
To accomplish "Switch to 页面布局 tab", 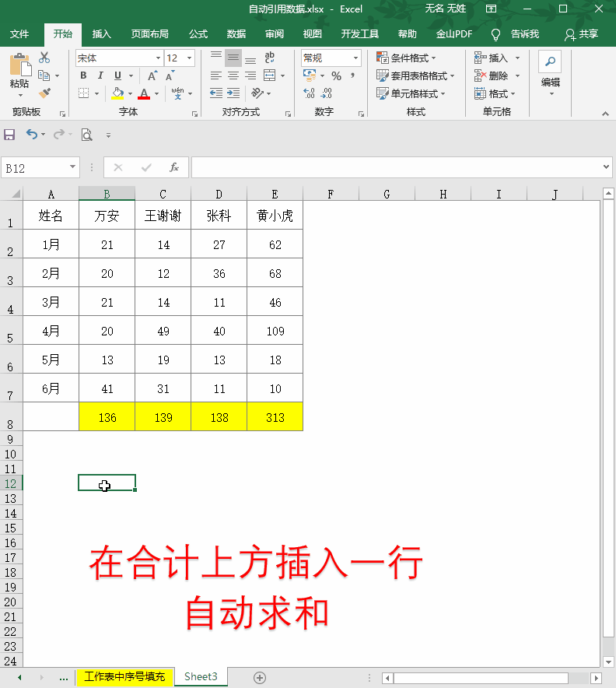I will tap(149, 34).
